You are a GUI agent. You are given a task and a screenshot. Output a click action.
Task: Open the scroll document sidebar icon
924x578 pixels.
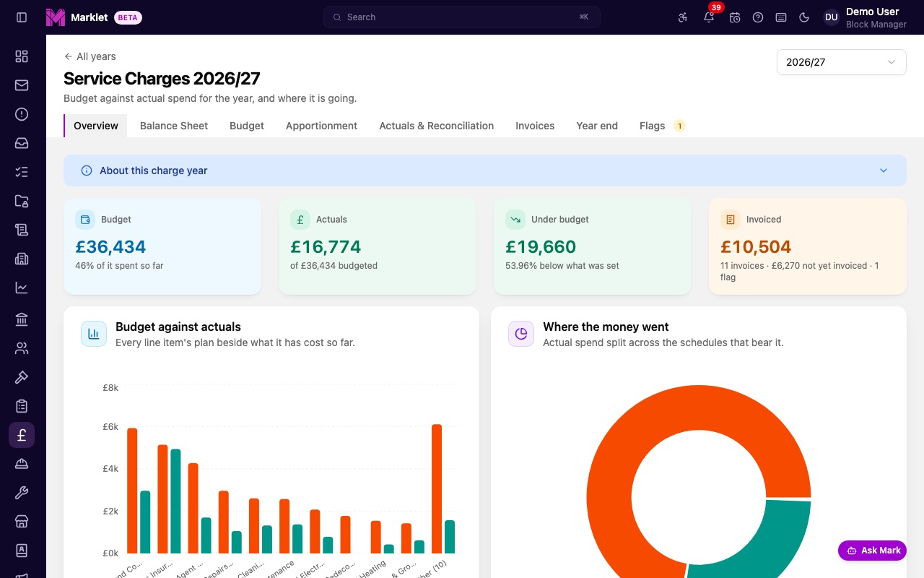click(22, 230)
